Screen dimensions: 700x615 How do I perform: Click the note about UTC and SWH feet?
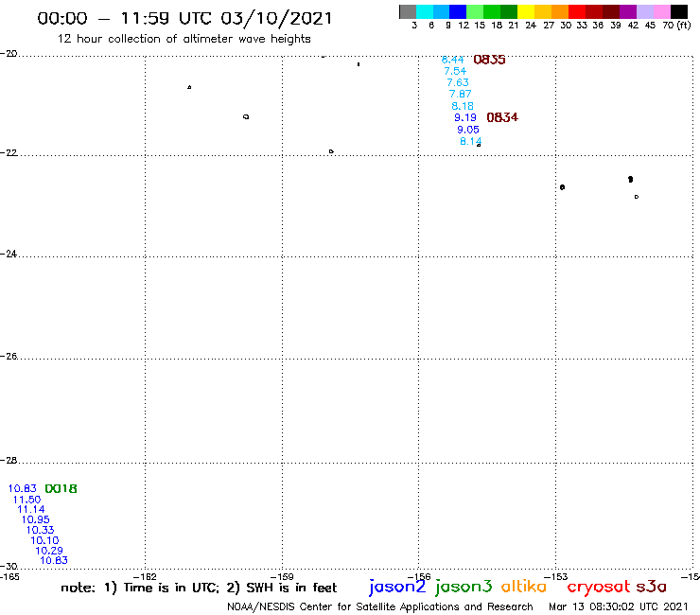click(x=199, y=588)
